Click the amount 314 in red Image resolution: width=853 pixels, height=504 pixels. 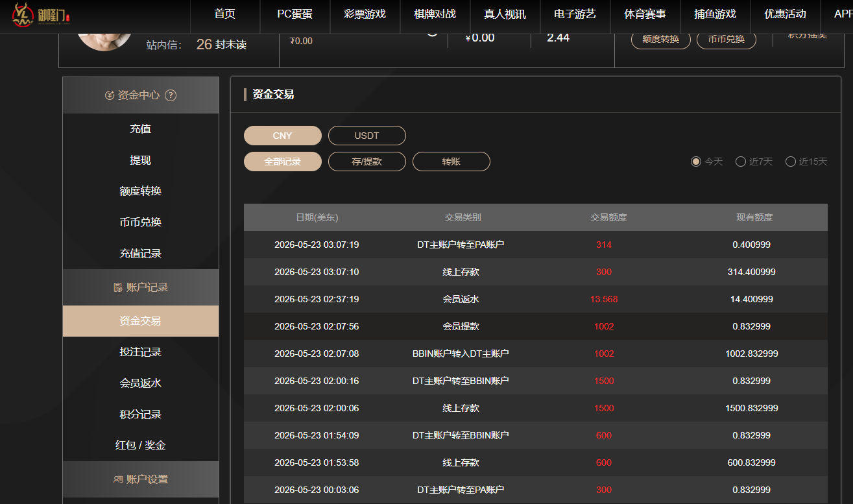pyautogui.click(x=604, y=245)
